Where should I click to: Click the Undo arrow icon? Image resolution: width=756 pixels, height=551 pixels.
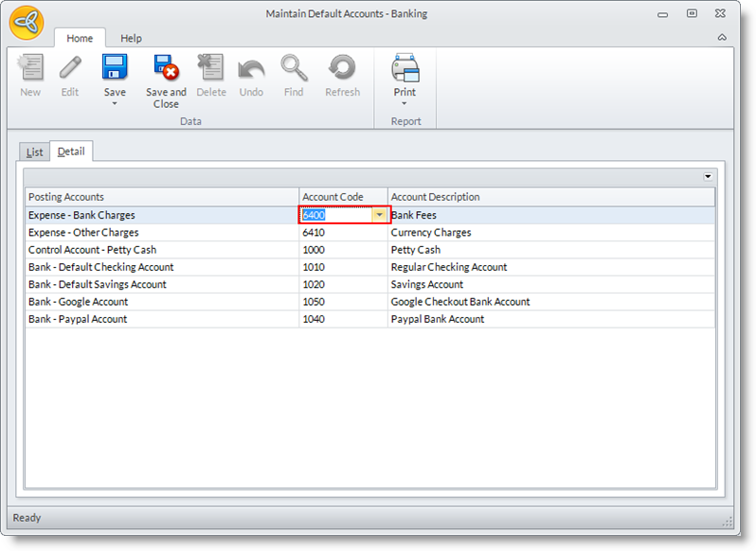coord(251,69)
